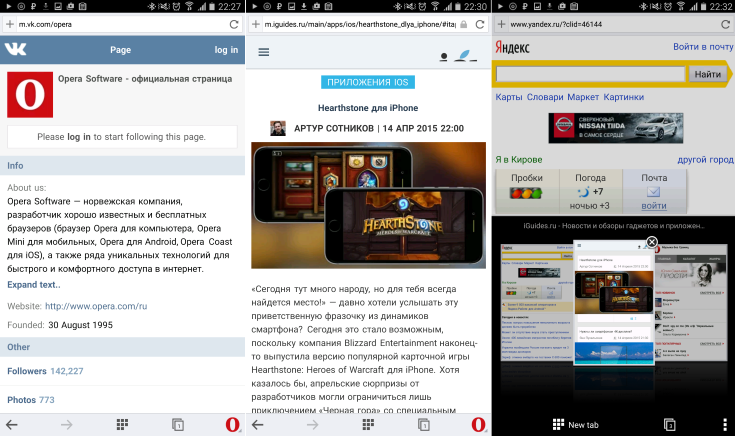Click the Yandex search input field
The width and height of the screenshot is (735, 436).
tap(590, 74)
